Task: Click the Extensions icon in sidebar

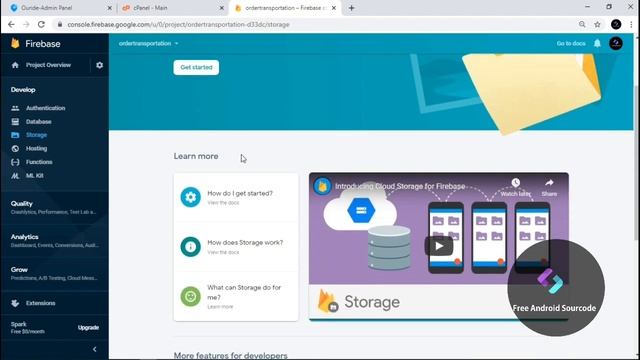Action: point(15,303)
